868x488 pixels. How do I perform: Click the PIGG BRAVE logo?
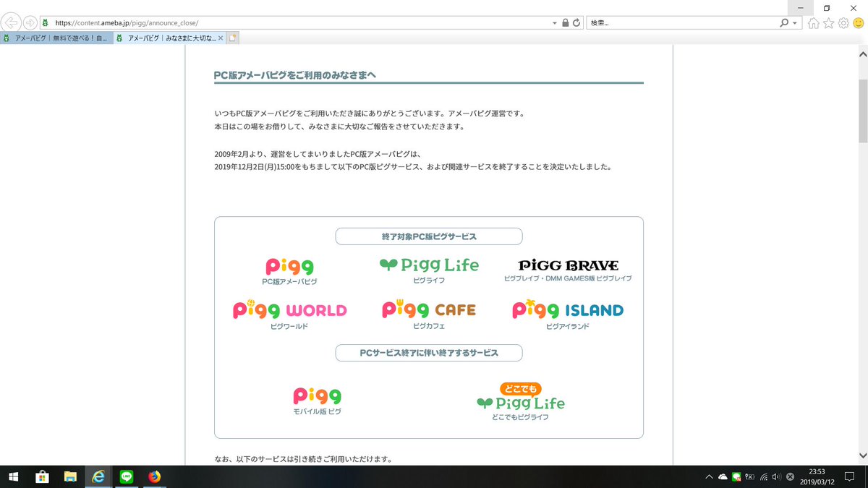point(569,265)
